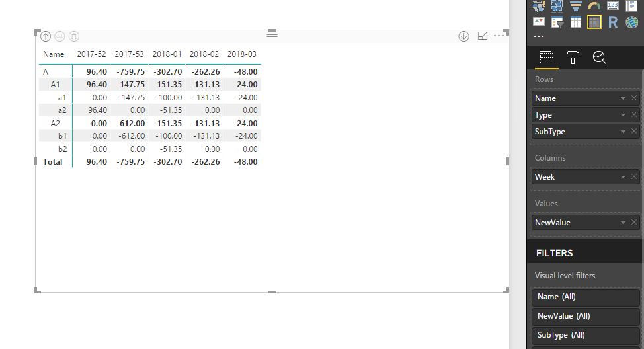Expand the Name (All) visual filter
Viewport: 644px width, 349px height.
pyautogui.click(x=586, y=297)
